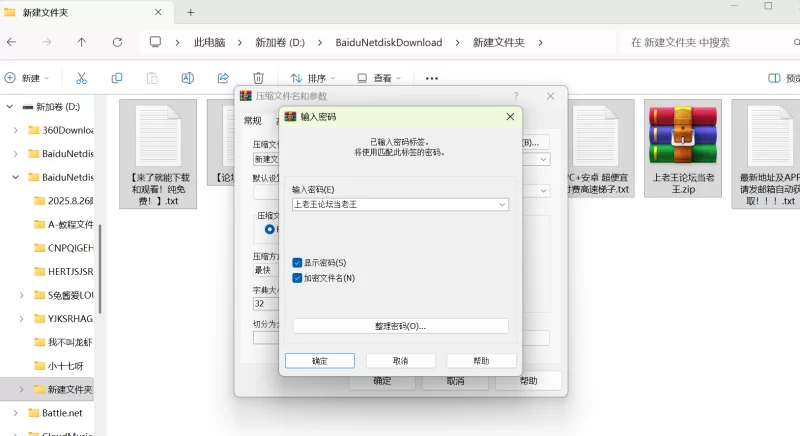Go up one folder level arrow
800x436 pixels.
(82, 42)
